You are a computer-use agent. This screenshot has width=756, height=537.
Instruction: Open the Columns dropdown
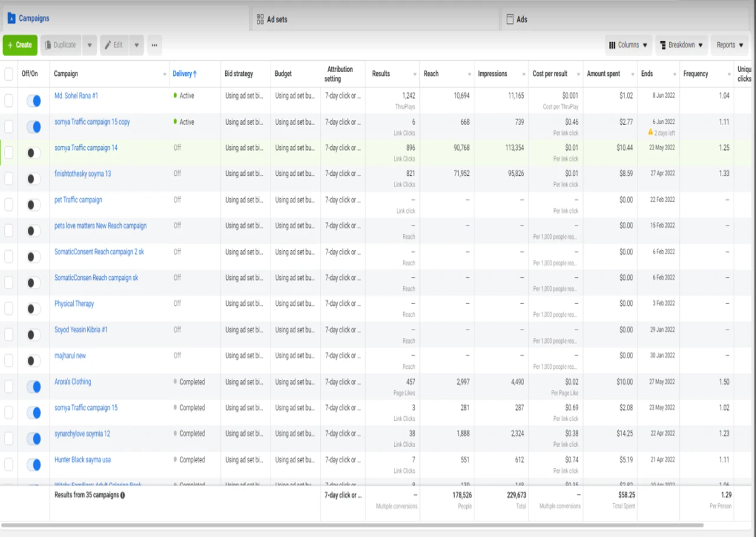628,45
